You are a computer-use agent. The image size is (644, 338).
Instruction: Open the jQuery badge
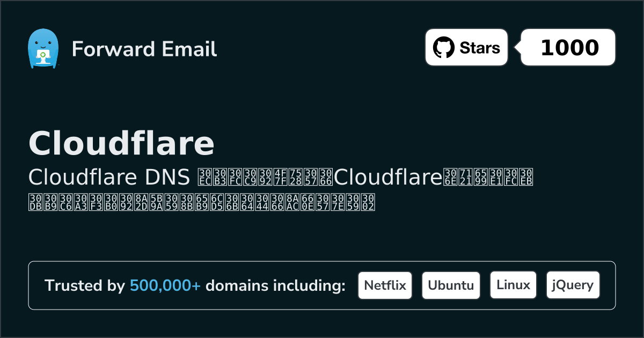pyautogui.click(x=573, y=285)
